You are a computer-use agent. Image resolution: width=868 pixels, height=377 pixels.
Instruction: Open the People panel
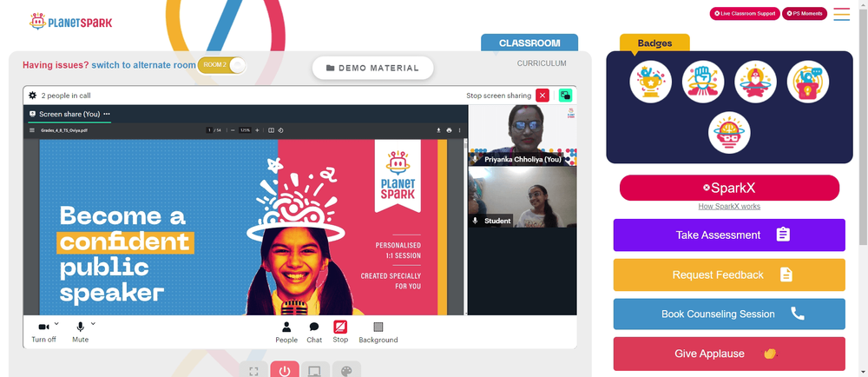tap(286, 333)
